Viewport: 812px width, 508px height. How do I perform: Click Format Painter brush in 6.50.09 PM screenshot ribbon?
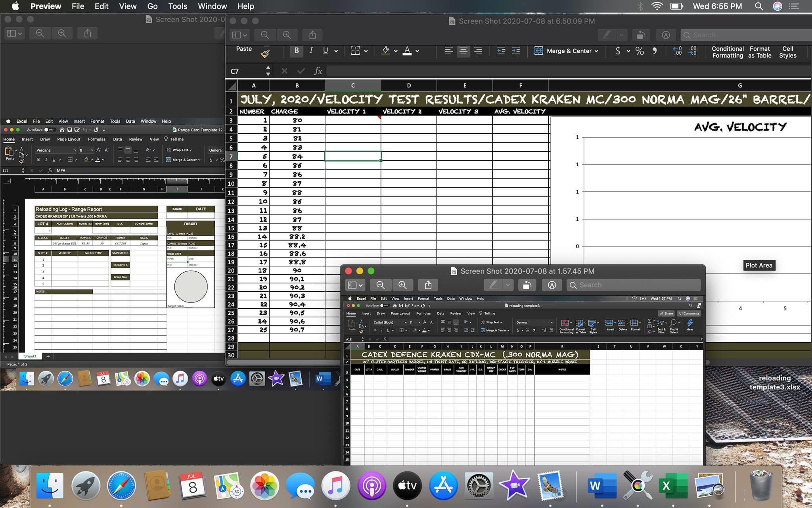point(265,54)
